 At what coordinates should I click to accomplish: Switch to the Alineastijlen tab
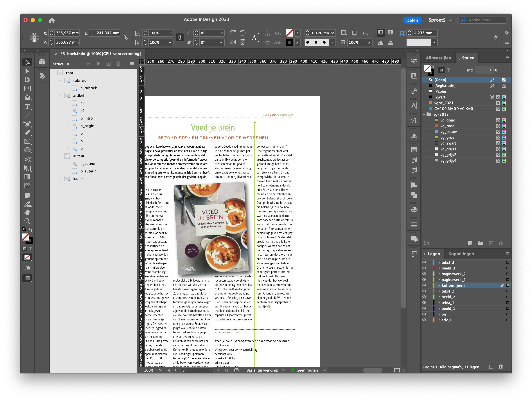438,58
